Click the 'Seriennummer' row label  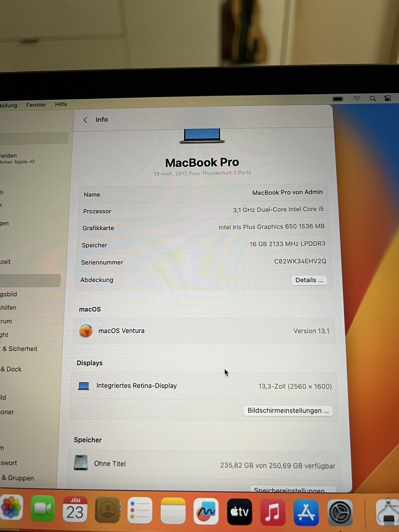[x=102, y=262]
